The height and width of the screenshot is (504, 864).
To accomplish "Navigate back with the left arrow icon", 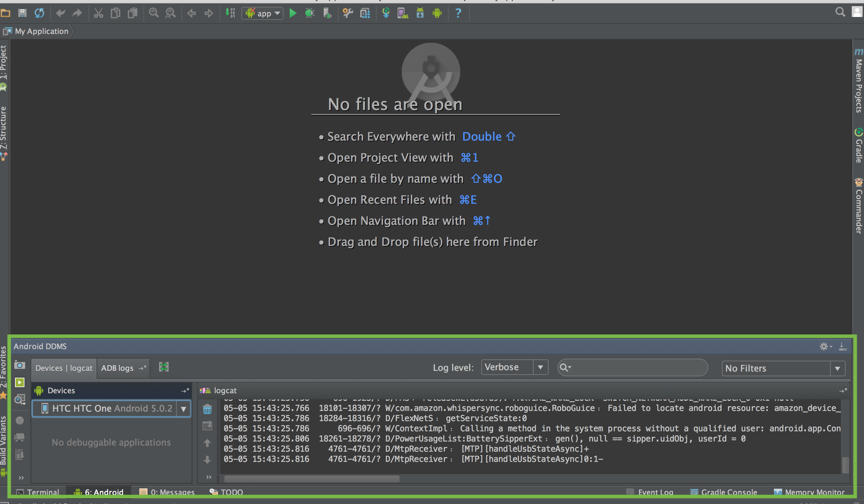I will (191, 13).
